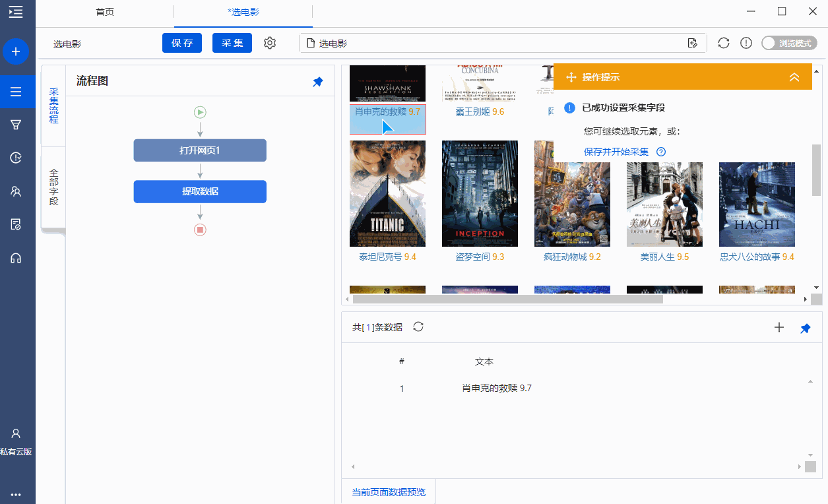Click the highlighted 肖申克的救赎 9.7 title

coord(387,111)
